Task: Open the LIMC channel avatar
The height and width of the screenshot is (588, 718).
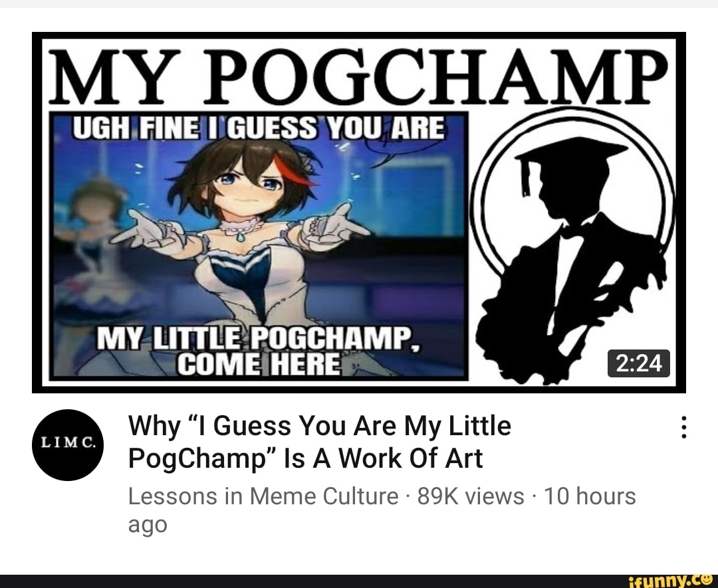Action: 68,444
